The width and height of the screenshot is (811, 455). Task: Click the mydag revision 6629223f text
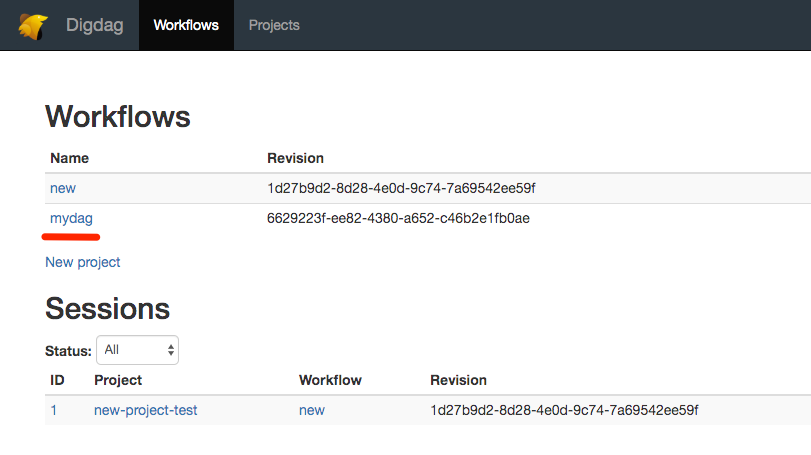[x=398, y=218]
